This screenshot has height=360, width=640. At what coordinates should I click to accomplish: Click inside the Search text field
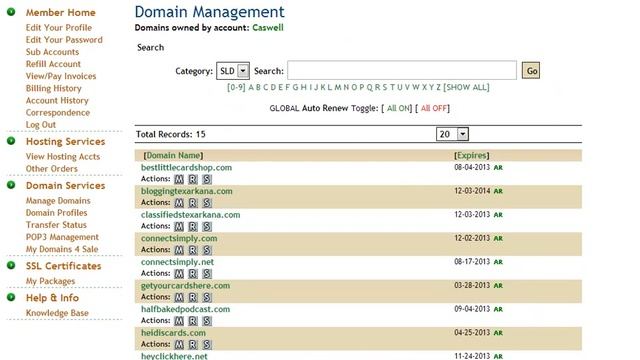(402, 71)
